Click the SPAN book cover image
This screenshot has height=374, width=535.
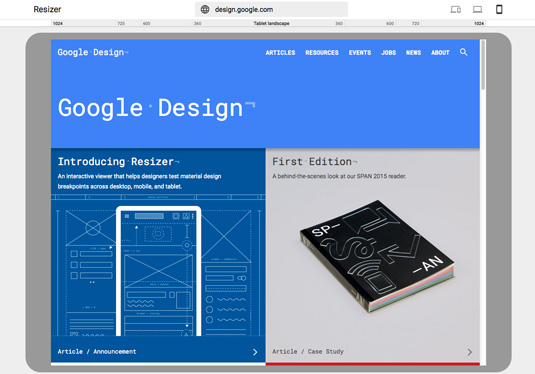tap(377, 255)
